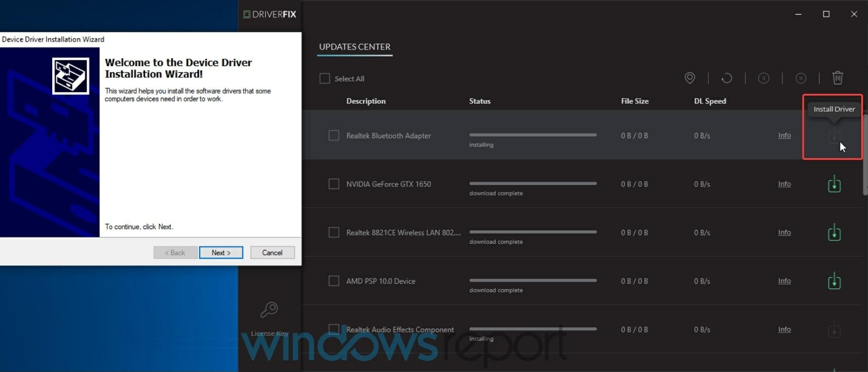Open Info link for NVIDIA GeForce GTX 1650
The height and width of the screenshot is (372, 868).
pyautogui.click(x=784, y=184)
